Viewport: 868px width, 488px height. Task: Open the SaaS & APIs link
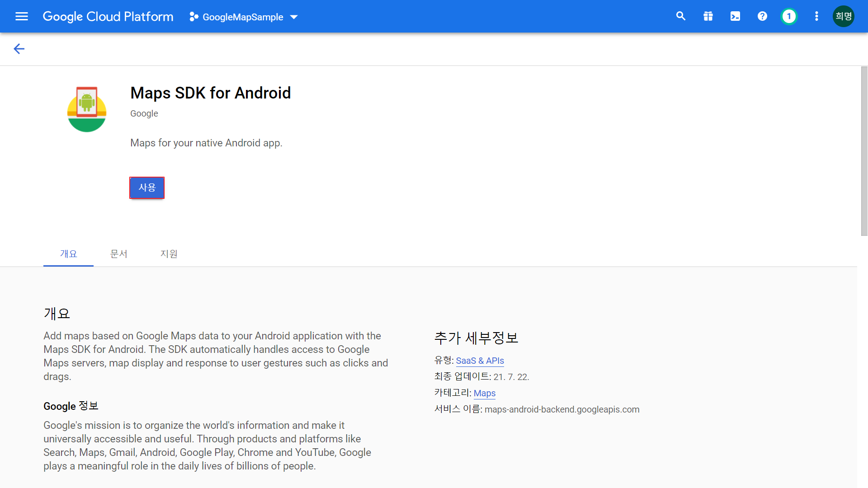(x=480, y=361)
